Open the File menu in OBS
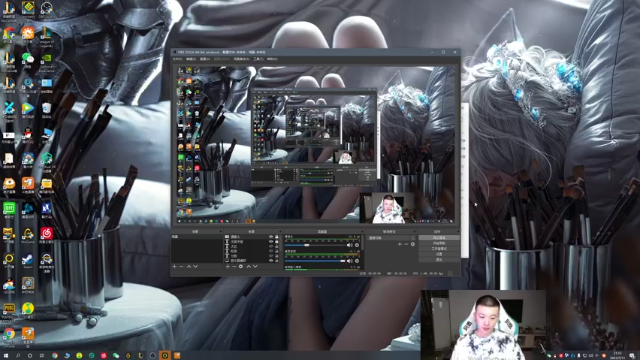Screen dimensions: 640x360 (178, 59)
